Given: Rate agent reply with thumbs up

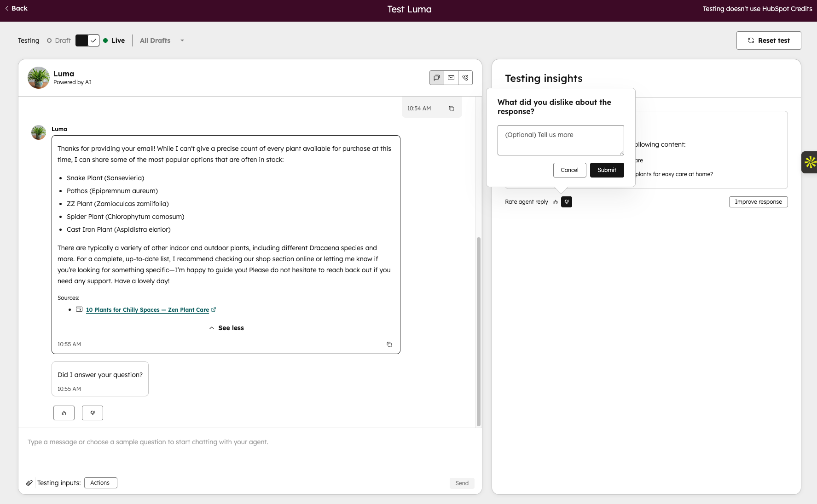Looking at the screenshot, I should pyautogui.click(x=556, y=202).
